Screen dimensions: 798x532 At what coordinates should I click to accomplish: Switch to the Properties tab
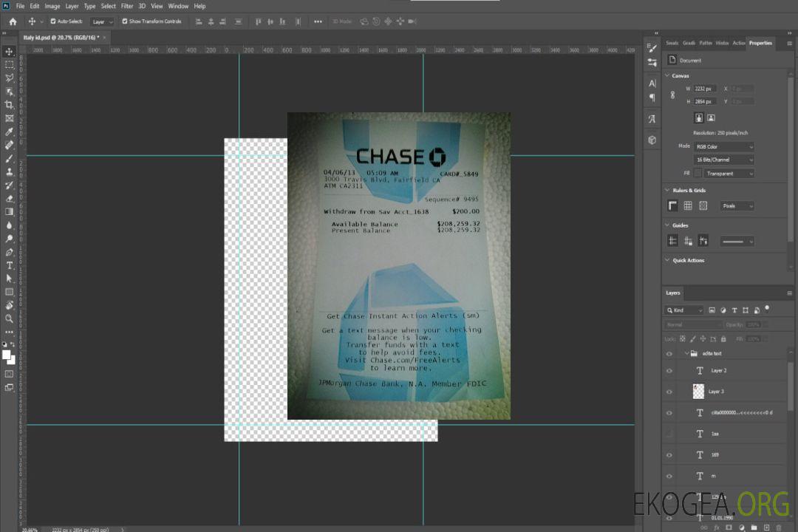(x=760, y=43)
